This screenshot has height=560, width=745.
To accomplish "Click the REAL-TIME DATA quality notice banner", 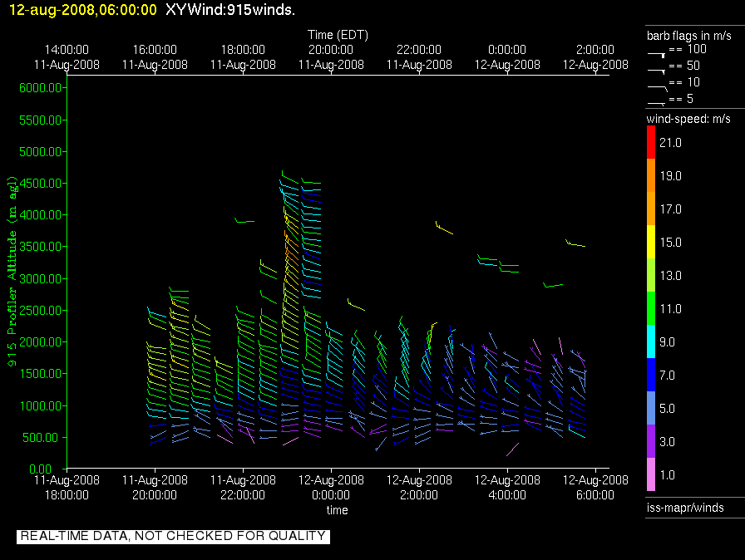I will coord(173,536).
